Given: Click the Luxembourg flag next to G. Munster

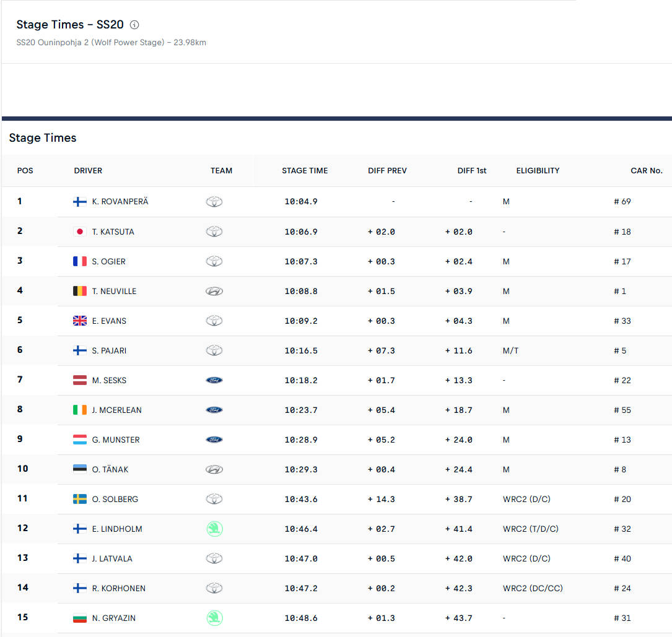Looking at the screenshot, I should pyautogui.click(x=80, y=440).
